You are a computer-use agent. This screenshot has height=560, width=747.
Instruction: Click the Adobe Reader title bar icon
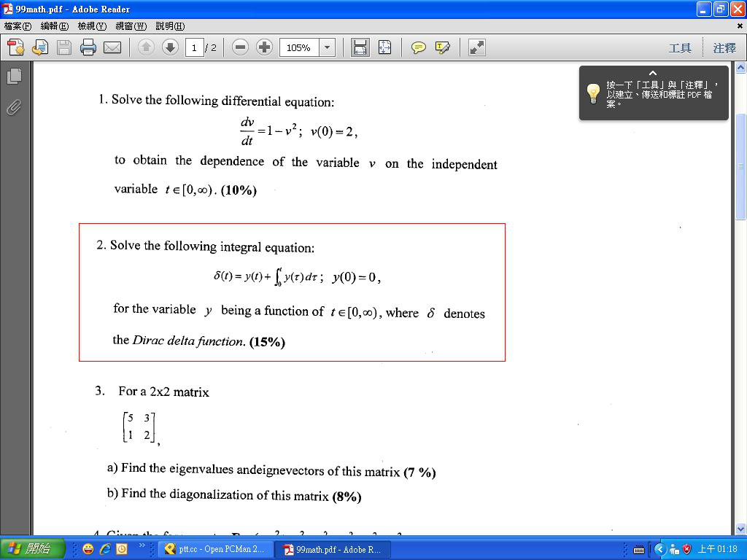click(x=7, y=9)
